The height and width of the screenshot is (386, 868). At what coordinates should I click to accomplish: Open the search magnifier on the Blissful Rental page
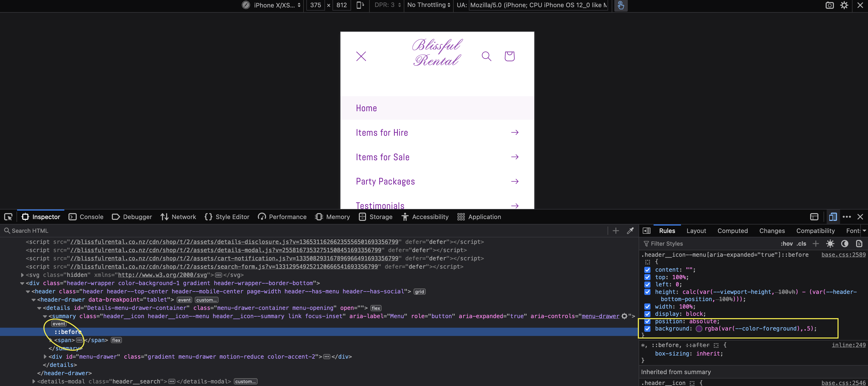point(486,56)
